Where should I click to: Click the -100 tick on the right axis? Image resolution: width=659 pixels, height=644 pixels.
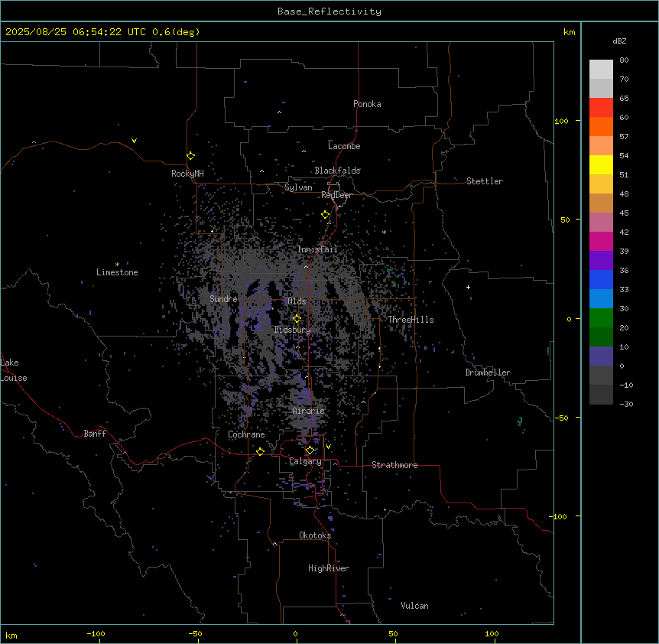coord(559,516)
